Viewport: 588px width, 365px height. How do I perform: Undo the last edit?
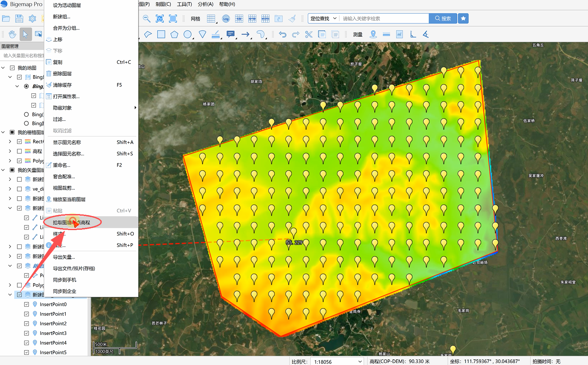(x=282, y=34)
